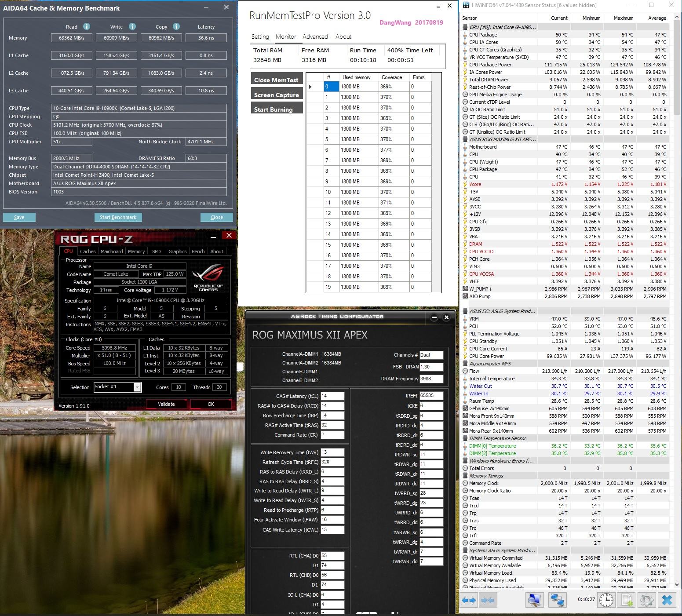The height and width of the screenshot is (616, 682).
Task: Click DRAM Frequency field in Timing Configurator
Action: click(x=431, y=379)
